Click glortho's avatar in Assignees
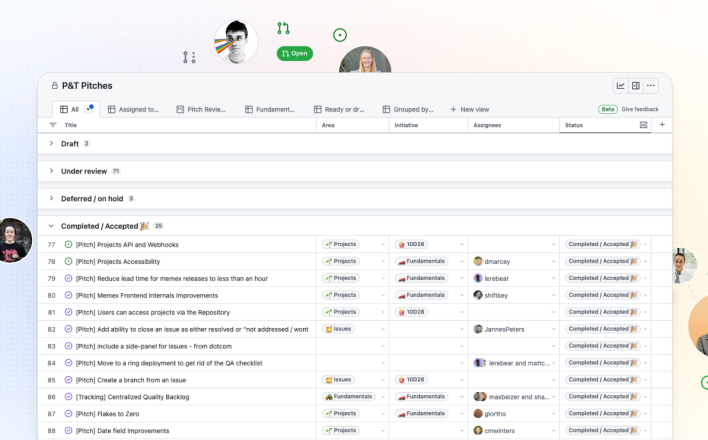This screenshot has width=708, height=440. pos(478,413)
